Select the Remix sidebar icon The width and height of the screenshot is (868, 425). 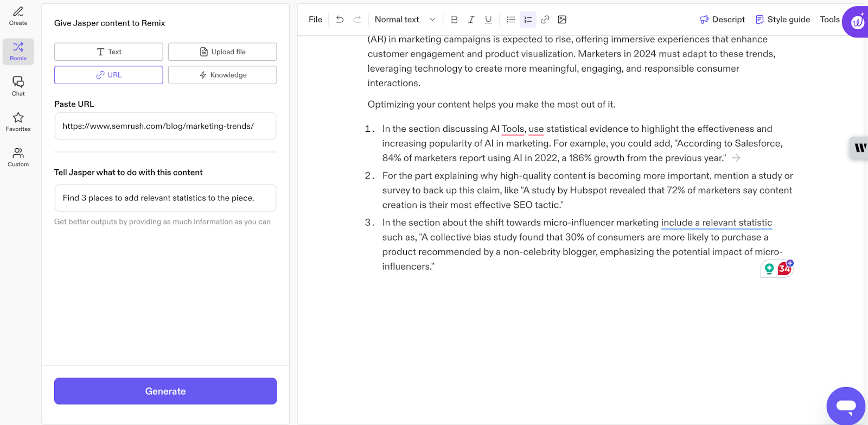(18, 52)
